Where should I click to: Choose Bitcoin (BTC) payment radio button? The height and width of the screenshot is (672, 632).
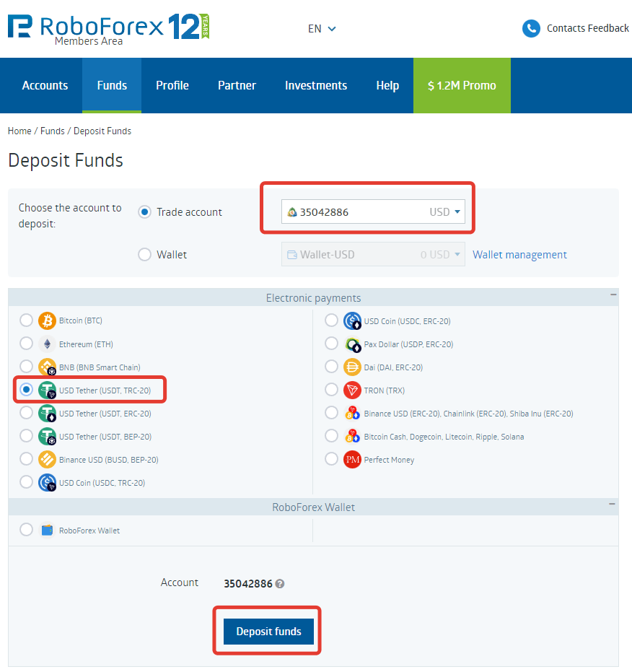26,320
